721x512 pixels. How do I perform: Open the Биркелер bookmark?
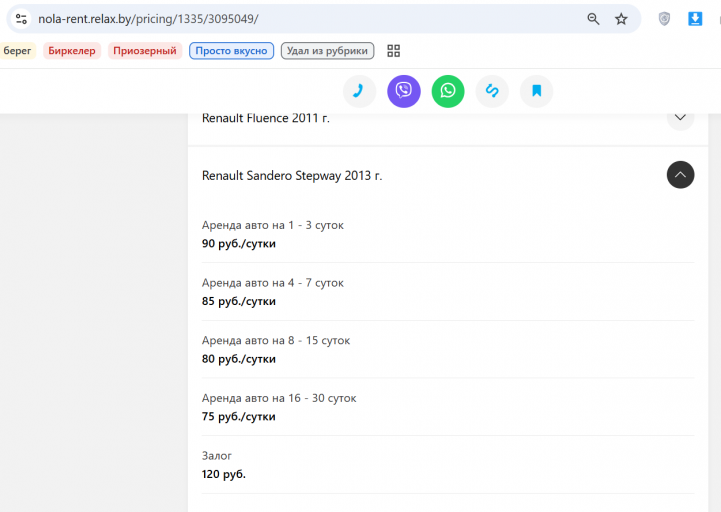coord(72,51)
